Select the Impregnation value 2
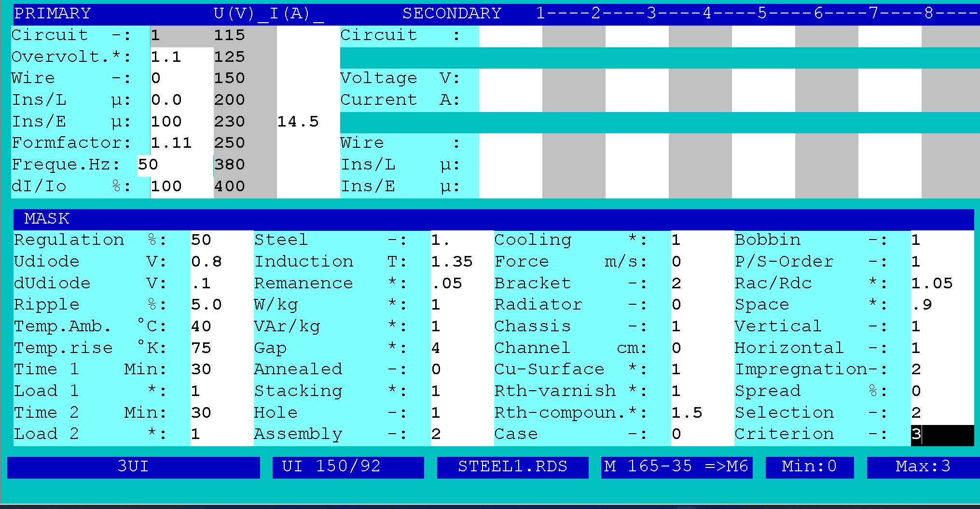Screen dimensions: 980x509 click(942, 370)
